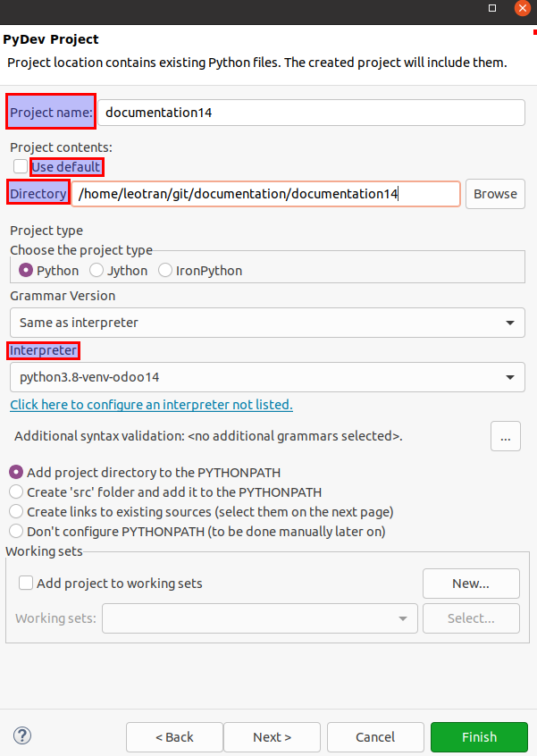Click the New... working set button
537x756 pixels.
tap(471, 584)
